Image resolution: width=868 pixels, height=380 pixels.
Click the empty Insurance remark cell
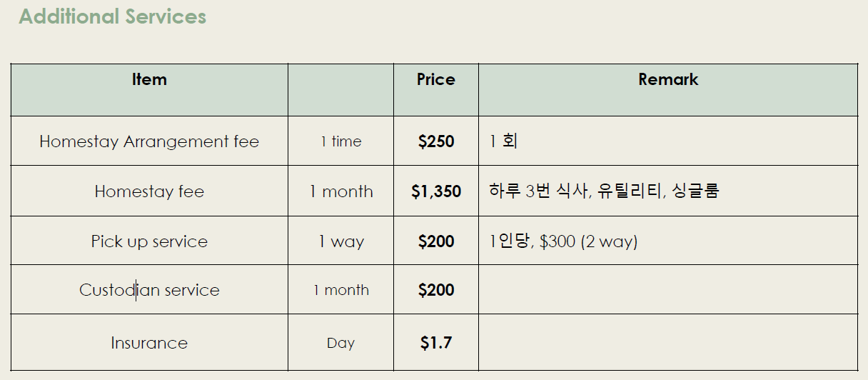point(667,344)
